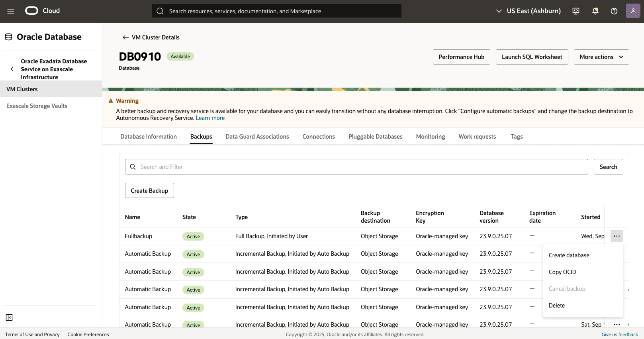Switch to Database information tab

click(149, 137)
